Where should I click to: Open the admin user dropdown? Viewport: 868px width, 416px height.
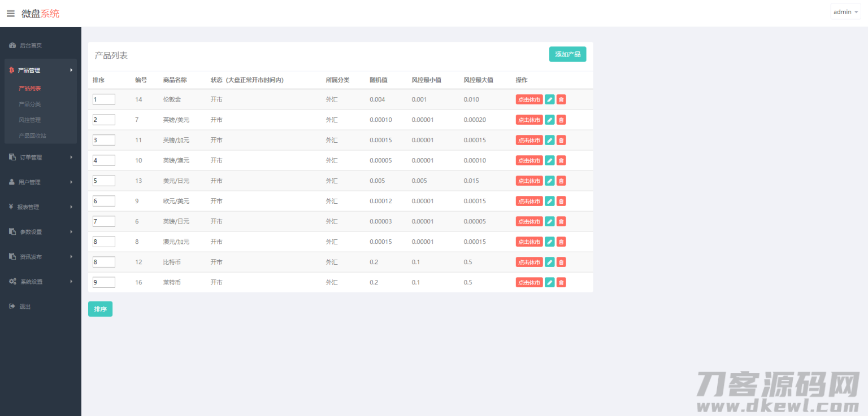click(845, 12)
